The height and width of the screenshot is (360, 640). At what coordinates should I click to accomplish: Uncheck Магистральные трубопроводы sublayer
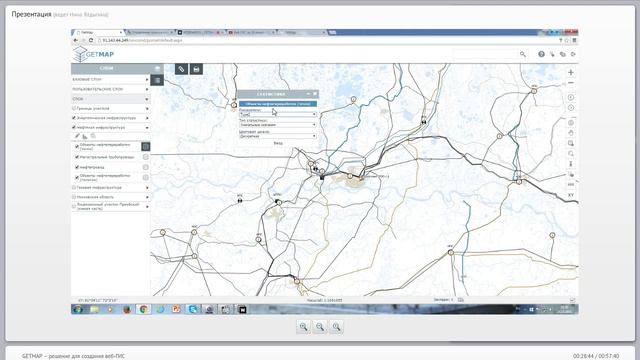(77, 157)
